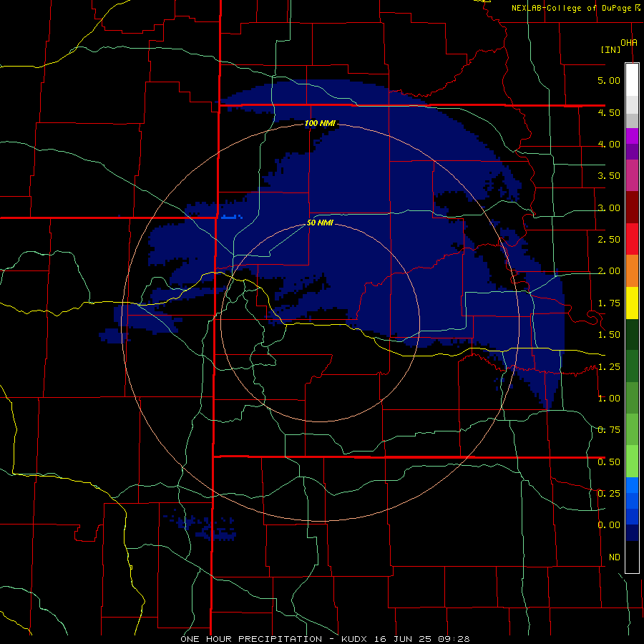This screenshot has height=644, width=644.
Task: Pick the dark navy swatch below 0.00
Action: click(x=632, y=532)
